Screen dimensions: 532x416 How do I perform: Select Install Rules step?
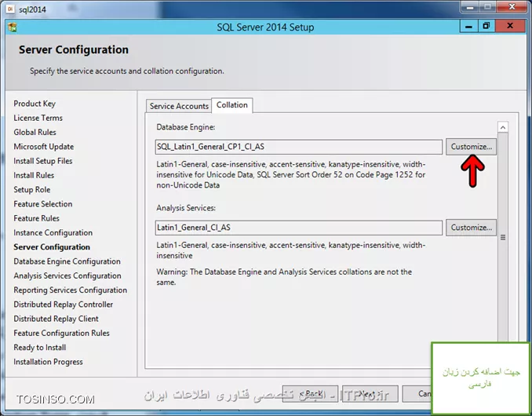pyautogui.click(x=34, y=175)
